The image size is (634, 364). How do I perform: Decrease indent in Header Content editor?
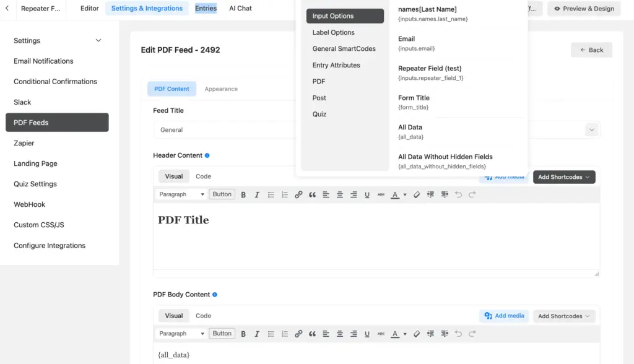[x=430, y=194]
